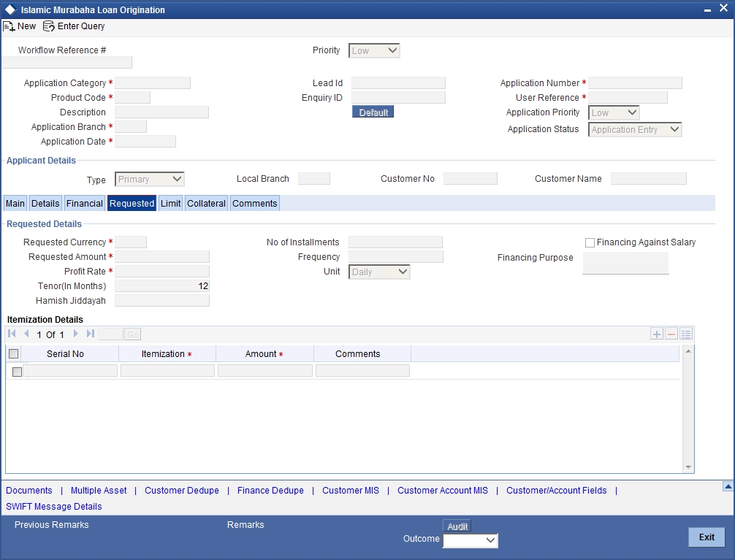Click the Application Category field
735x560 pixels.
pos(153,83)
